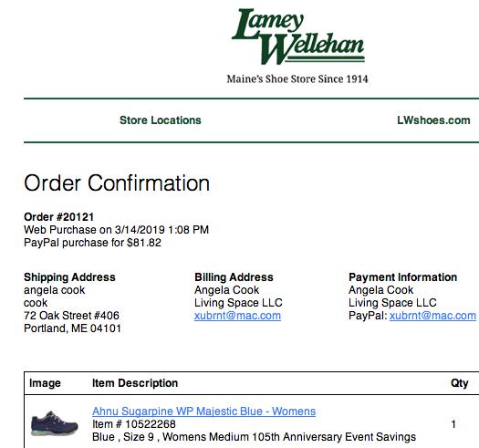The height and width of the screenshot is (448, 479).
Task: Click the Maine's Shoe Store Since 1914 tagline
Action: coord(297,78)
